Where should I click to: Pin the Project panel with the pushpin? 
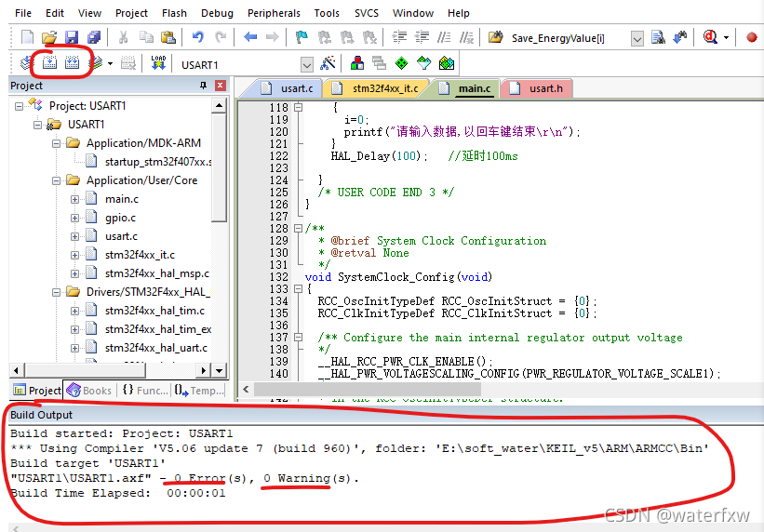[x=203, y=86]
